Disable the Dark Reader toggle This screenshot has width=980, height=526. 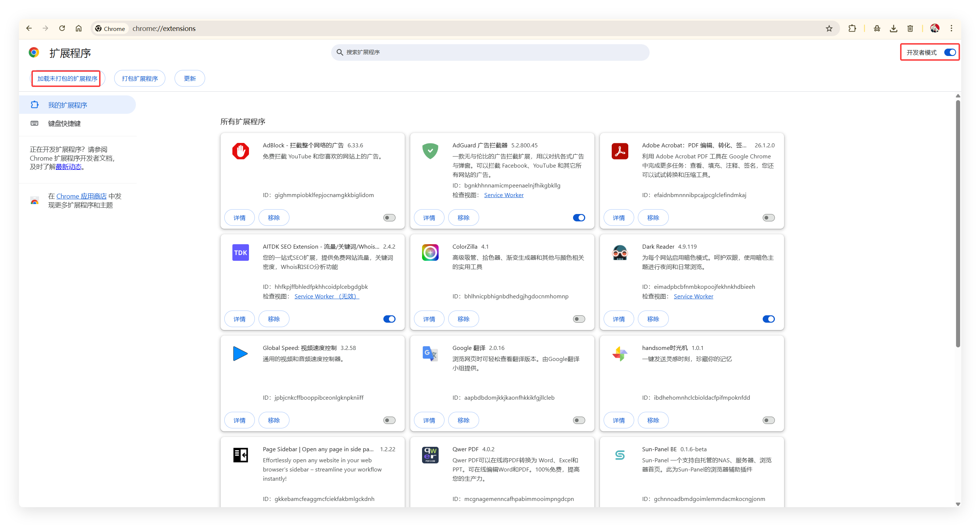pos(769,319)
